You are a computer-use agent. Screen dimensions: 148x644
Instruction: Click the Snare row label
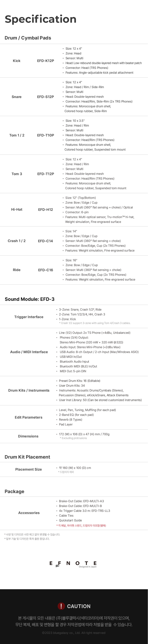click(x=17, y=97)
